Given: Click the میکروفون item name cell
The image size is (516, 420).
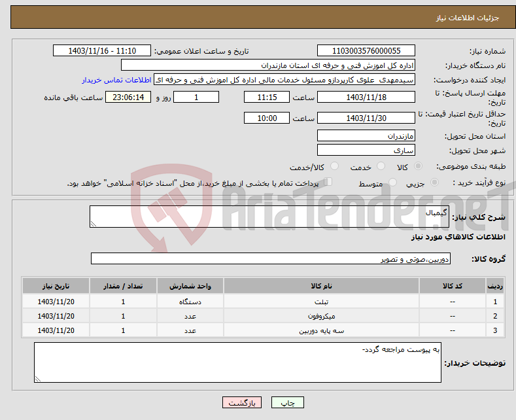Looking at the screenshot, I should [321, 316].
